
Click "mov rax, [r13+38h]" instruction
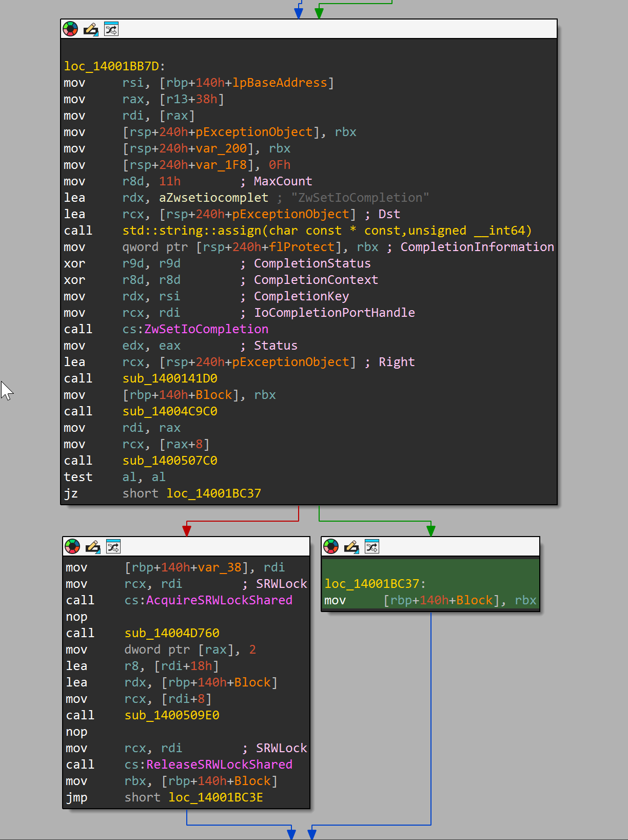(144, 99)
